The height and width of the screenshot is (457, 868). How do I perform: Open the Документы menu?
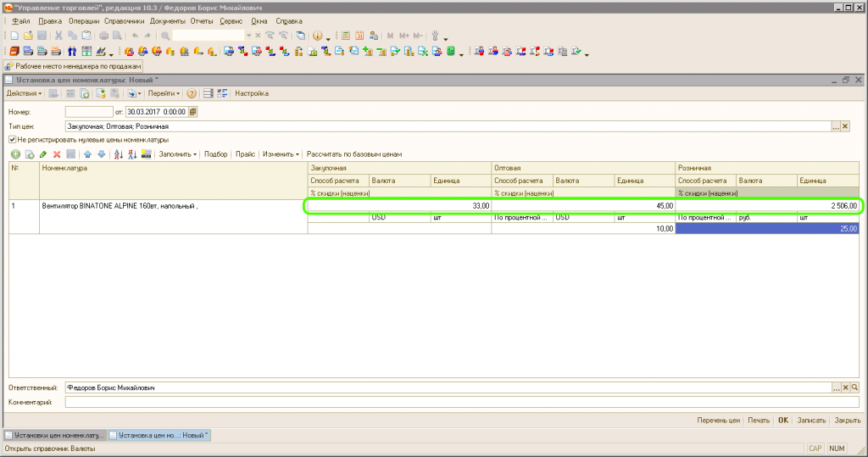tap(167, 21)
